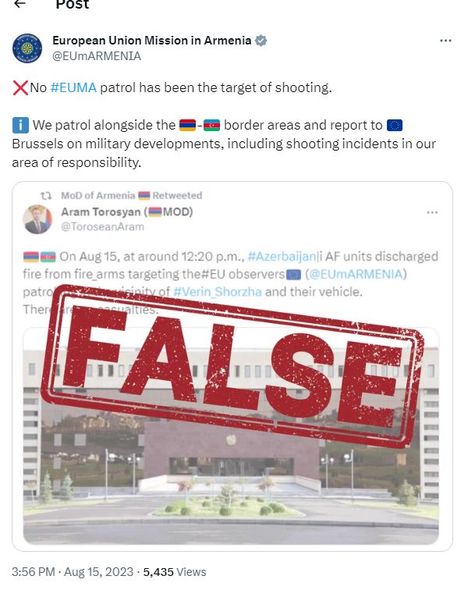This screenshot has height=590, width=461.
Task: Click the retweet icon beside MoD of Armenia
Action: (x=46, y=196)
